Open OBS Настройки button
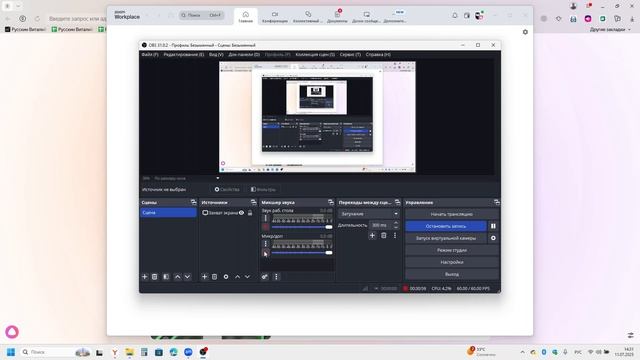Screen dimensions: 640x360 pos(452,262)
